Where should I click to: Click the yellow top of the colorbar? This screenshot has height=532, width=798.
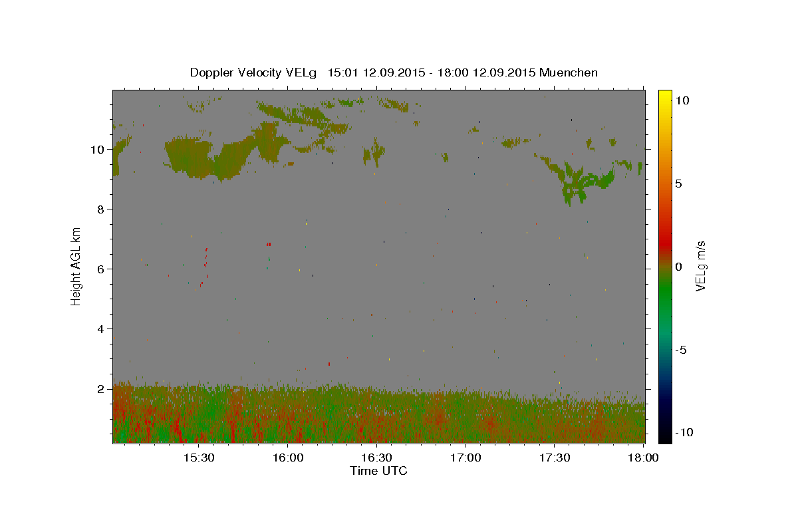(x=665, y=94)
